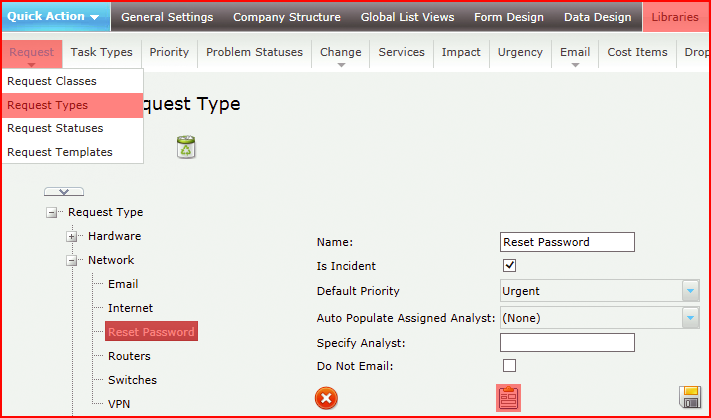Click the highlighted clipboard form icon
711x418 pixels.
pyautogui.click(x=508, y=398)
